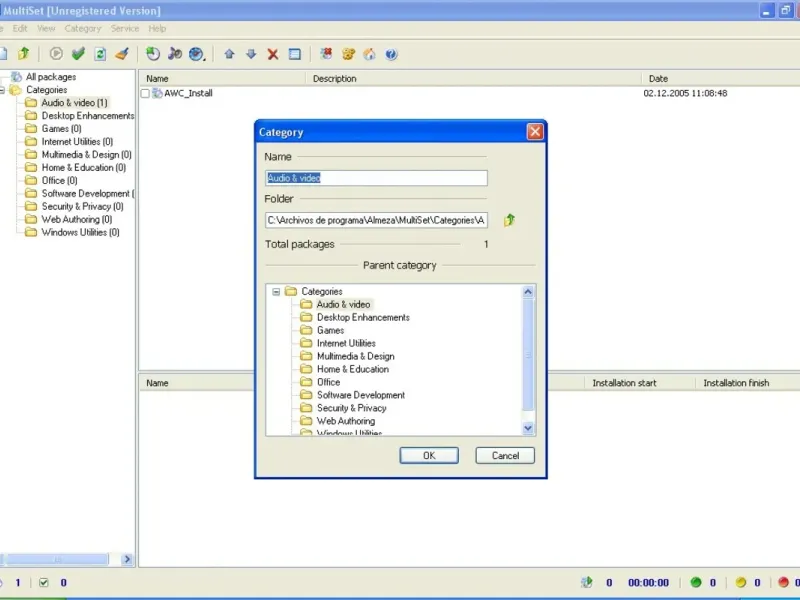This screenshot has width=800, height=600.
Task: Click the blue properties list toolbar icon
Action: (295, 54)
